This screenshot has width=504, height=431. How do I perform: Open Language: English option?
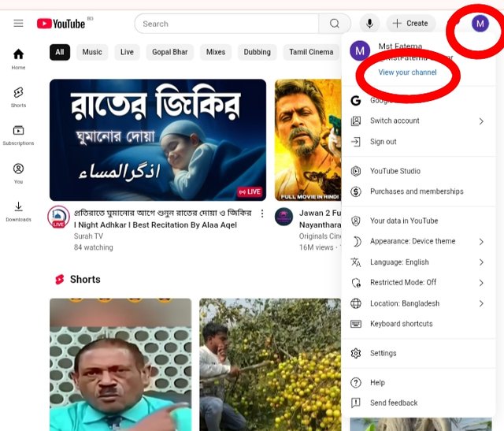click(x=418, y=262)
